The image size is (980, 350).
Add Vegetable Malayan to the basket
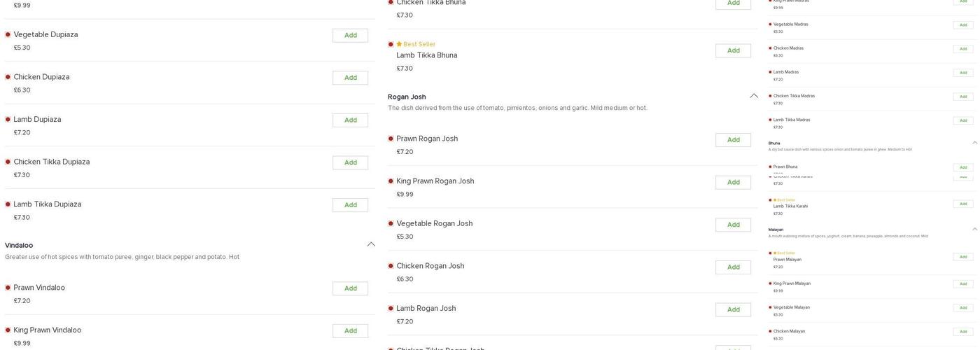963,308
